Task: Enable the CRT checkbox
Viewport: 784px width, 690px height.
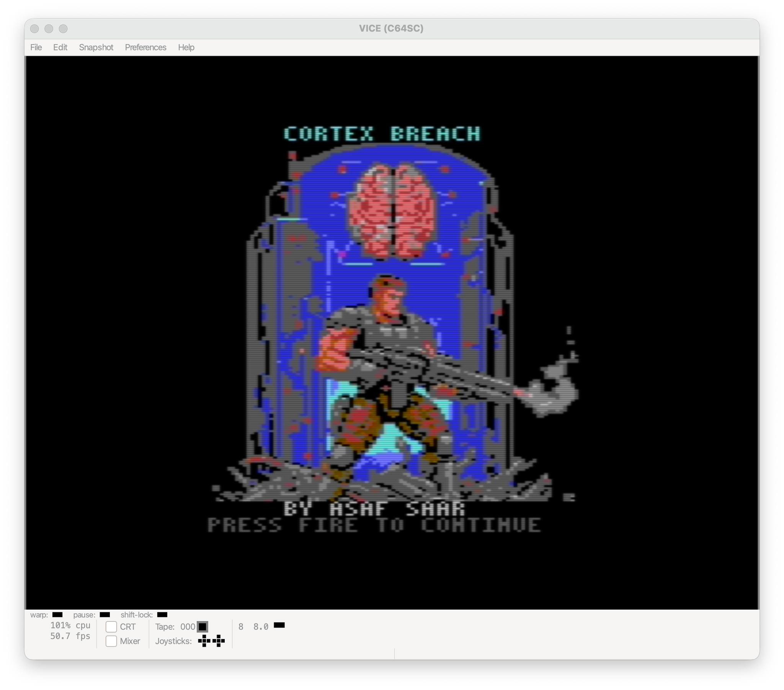Action: (111, 627)
